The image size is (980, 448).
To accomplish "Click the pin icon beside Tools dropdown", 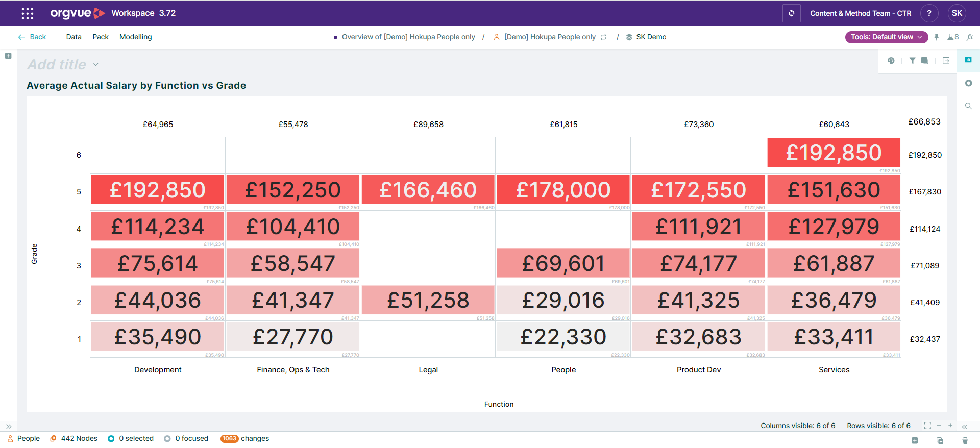I will (937, 37).
